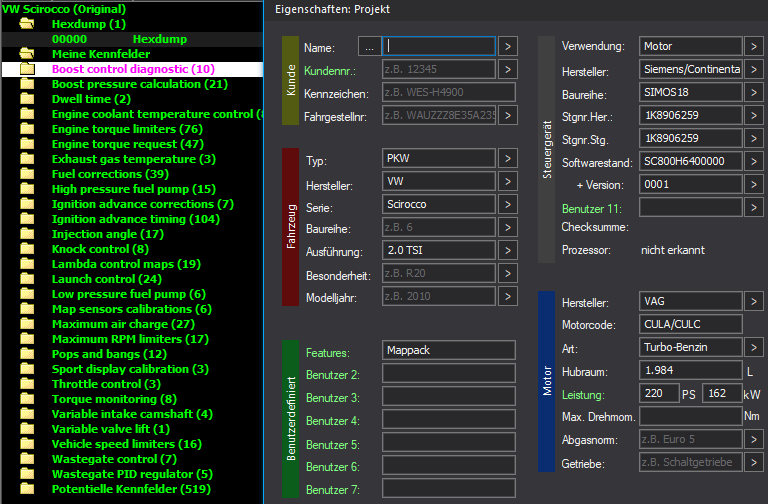Open the arrow list for Fahrgestellnr.
768x504 pixels.
click(508, 116)
